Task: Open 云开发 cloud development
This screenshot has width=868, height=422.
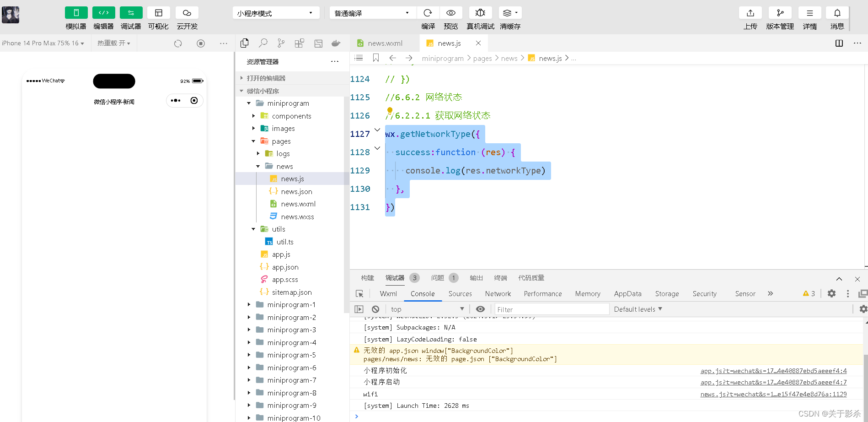Action: pyautogui.click(x=187, y=13)
